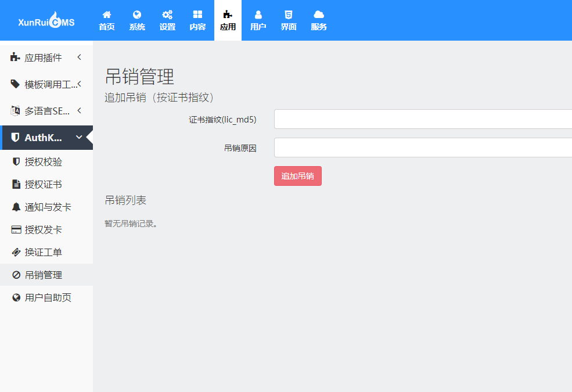Expand the 应用插件 sidebar chevron
Image resolution: width=572 pixels, height=392 pixels.
click(79, 57)
